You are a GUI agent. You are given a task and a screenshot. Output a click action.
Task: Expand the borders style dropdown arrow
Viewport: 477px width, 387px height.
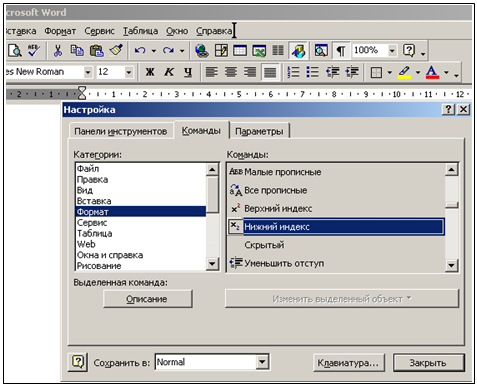point(389,72)
